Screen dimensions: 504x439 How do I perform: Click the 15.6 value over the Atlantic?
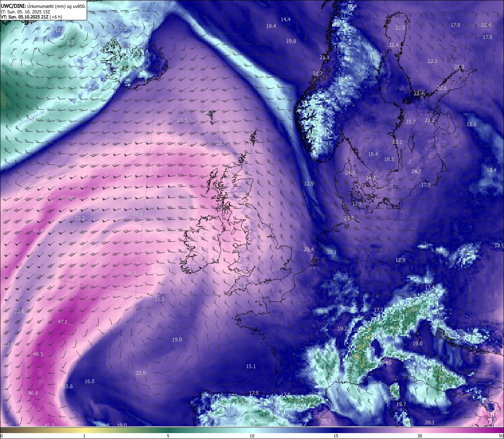tap(68, 386)
